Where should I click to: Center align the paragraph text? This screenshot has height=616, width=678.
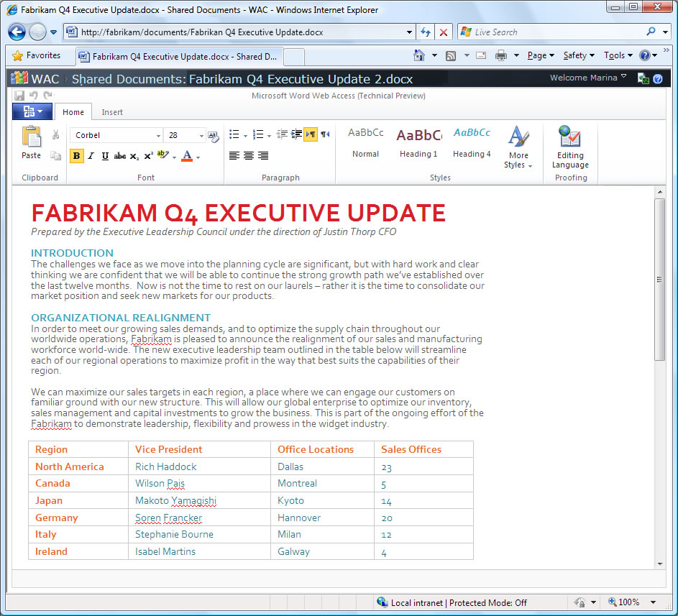tap(249, 156)
